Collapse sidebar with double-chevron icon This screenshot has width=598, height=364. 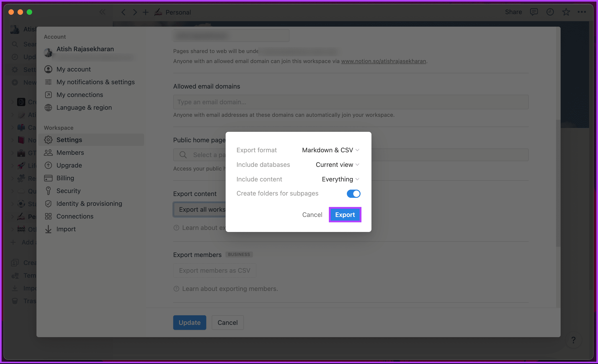point(102,12)
